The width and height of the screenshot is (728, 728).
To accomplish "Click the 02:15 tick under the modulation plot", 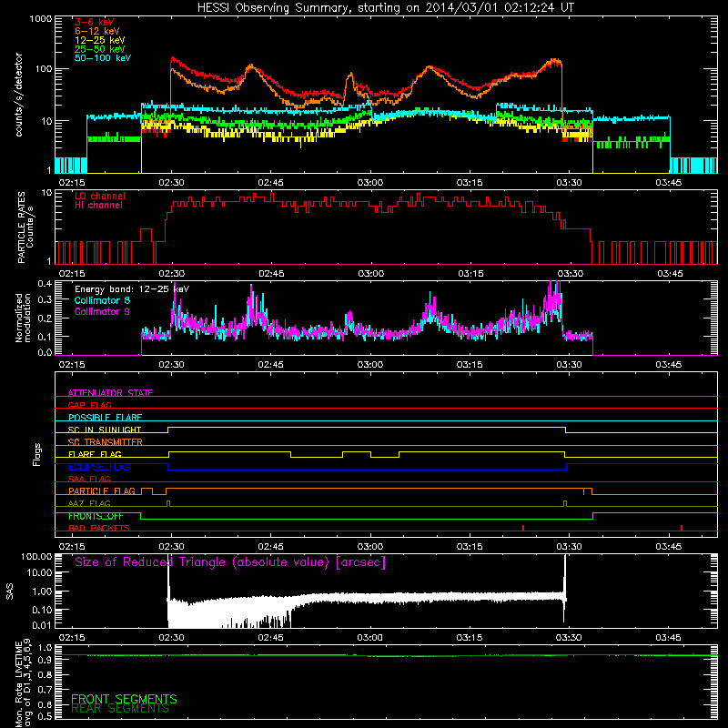I will tap(72, 365).
